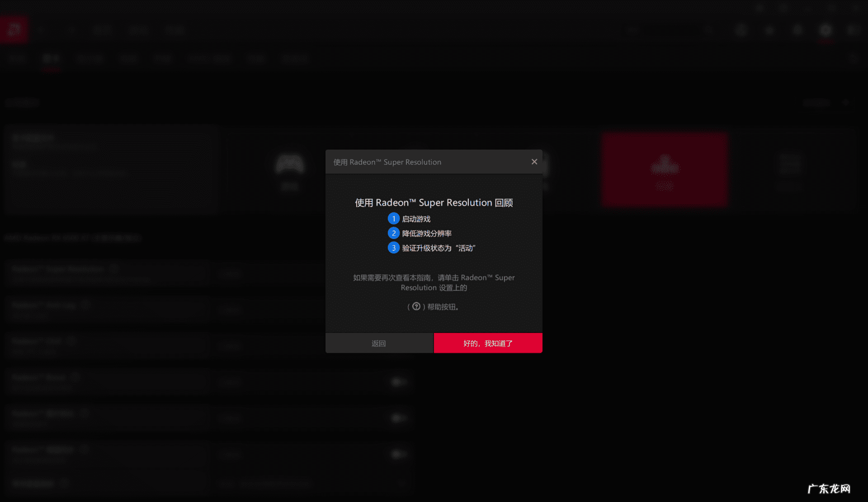Click the help question mark icon in the dialog
This screenshot has width=868, height=502.
pos(416,306)
